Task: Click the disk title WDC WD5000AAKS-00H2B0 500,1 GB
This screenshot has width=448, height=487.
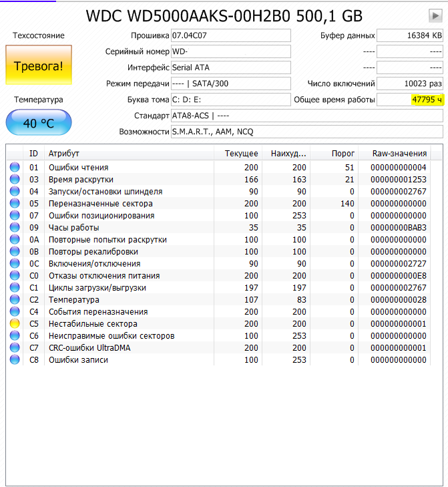Action: point(224,16)
